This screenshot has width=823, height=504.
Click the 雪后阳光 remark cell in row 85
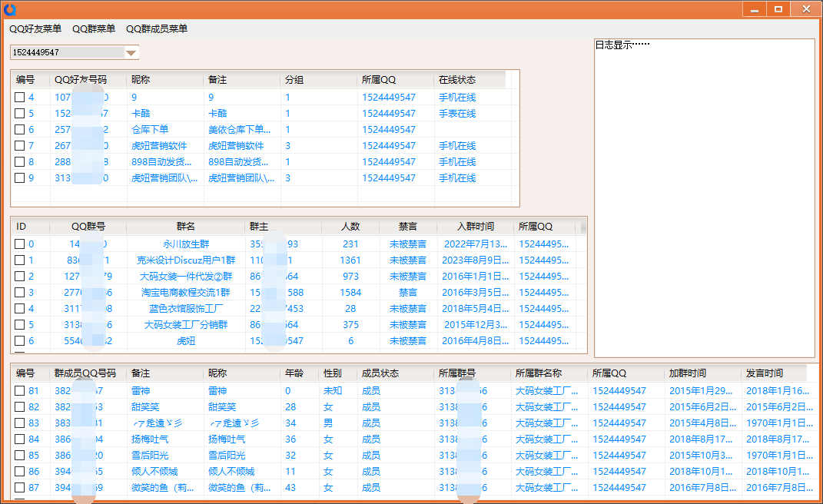pyautogui.click(x=150, y=455)
